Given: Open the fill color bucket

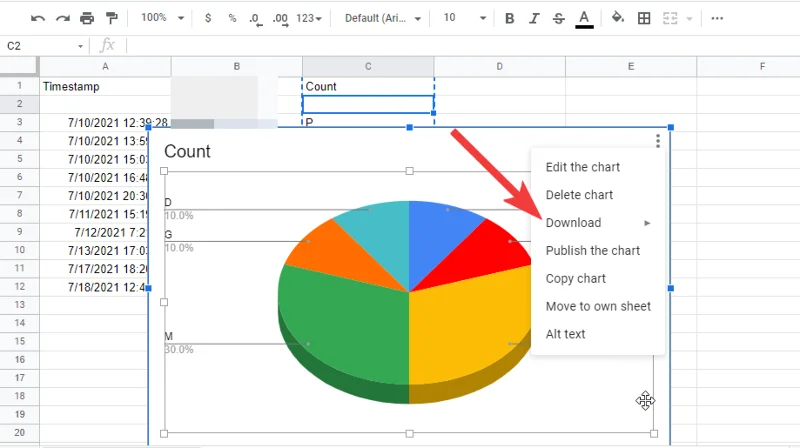Looking at the screenshot, I should coord(618,18).
